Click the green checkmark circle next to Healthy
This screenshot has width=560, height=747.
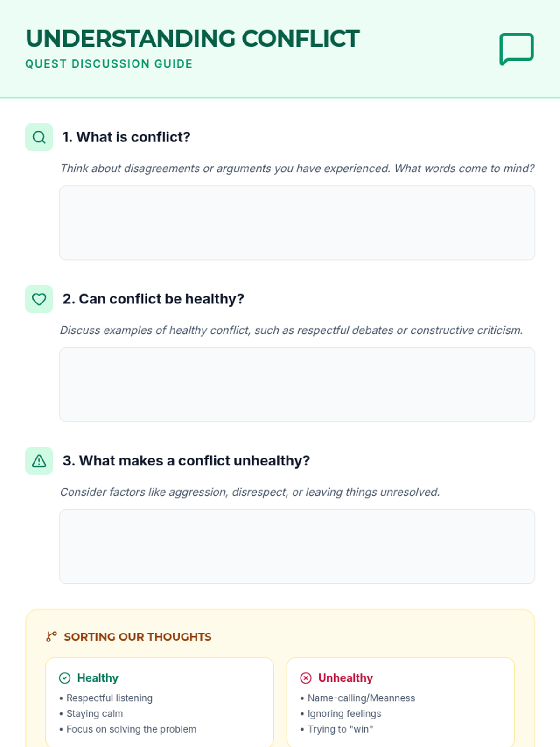65,678
